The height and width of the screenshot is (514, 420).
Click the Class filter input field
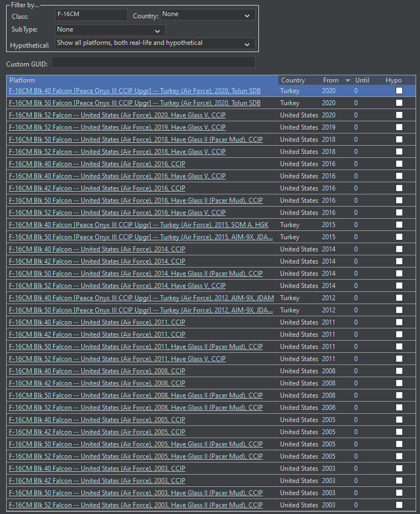click(x=91, y=15)
